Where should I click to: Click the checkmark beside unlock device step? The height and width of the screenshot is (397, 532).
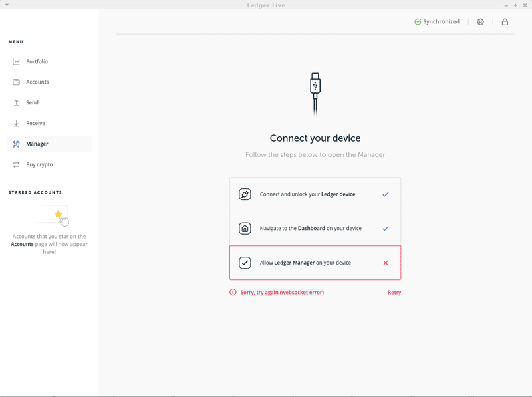pyautogui.click(x=386, y=194)
